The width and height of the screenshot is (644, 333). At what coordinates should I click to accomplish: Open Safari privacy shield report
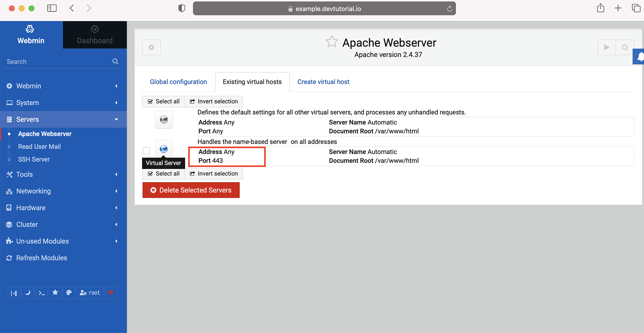point(182,8)
